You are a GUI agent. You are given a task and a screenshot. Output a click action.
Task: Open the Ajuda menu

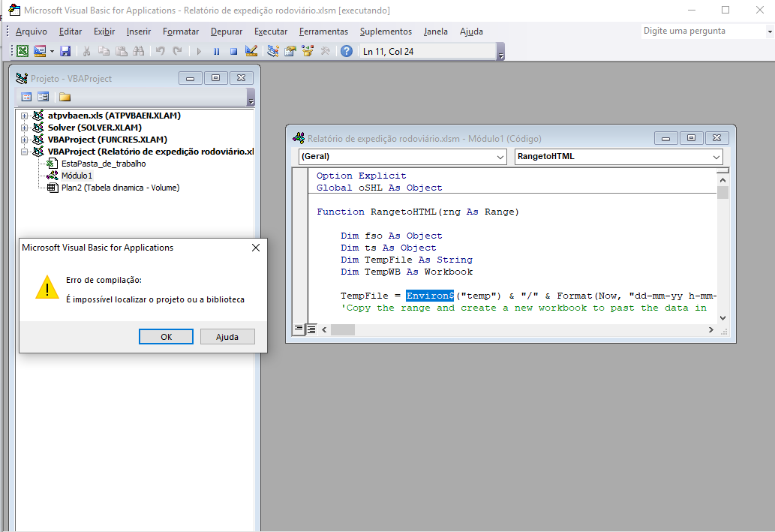click(x=471, y=32)
